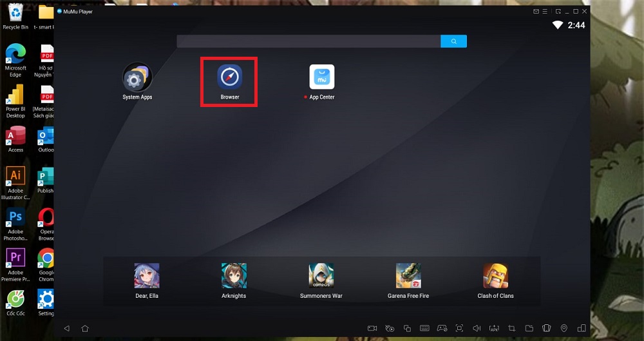Tap the Android back arrow

tap(66, 328)
